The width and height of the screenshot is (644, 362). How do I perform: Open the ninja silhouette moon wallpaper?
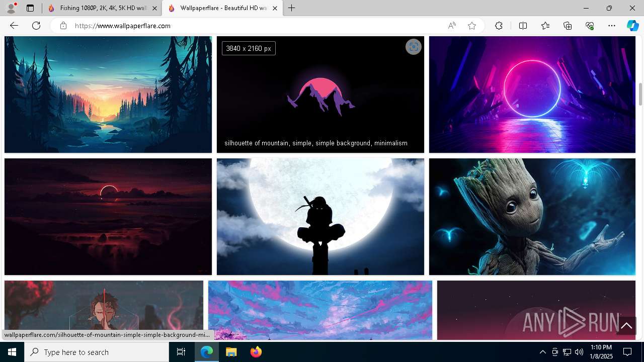[x=320, y=217]
